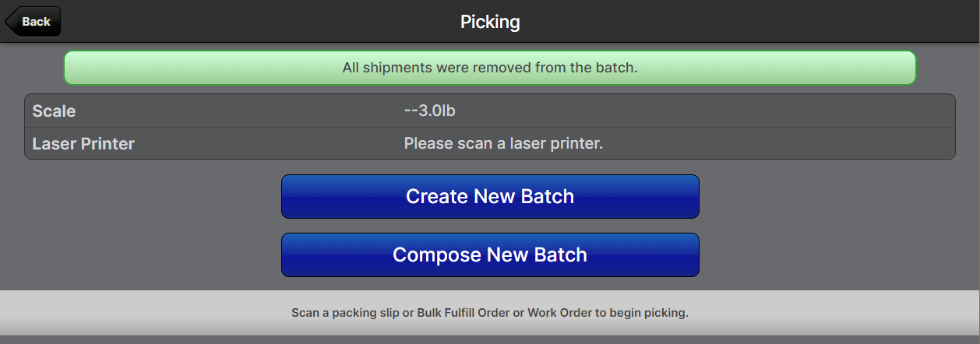Select Compose New Batch
The width and height of the screenshot is (980, 344).
pos(489,255)
